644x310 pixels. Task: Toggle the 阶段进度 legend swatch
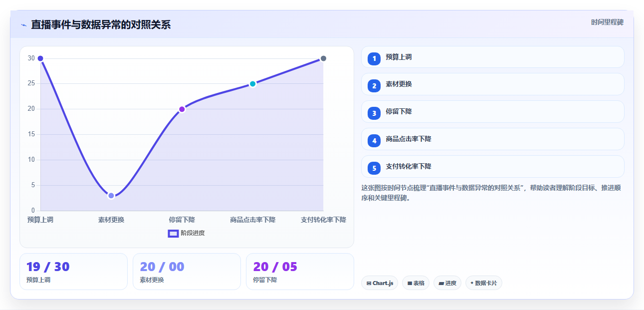click(173, 233)
